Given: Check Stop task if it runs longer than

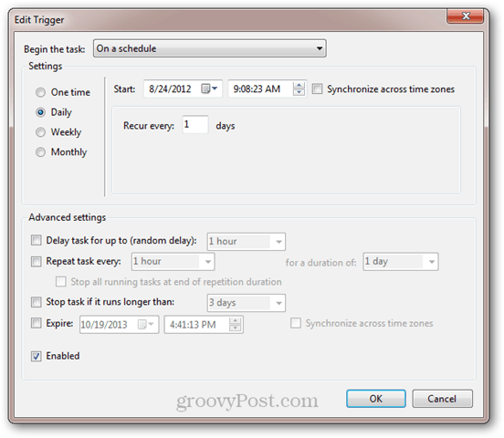Looking at the screenshot, I should tap(36, 302).
